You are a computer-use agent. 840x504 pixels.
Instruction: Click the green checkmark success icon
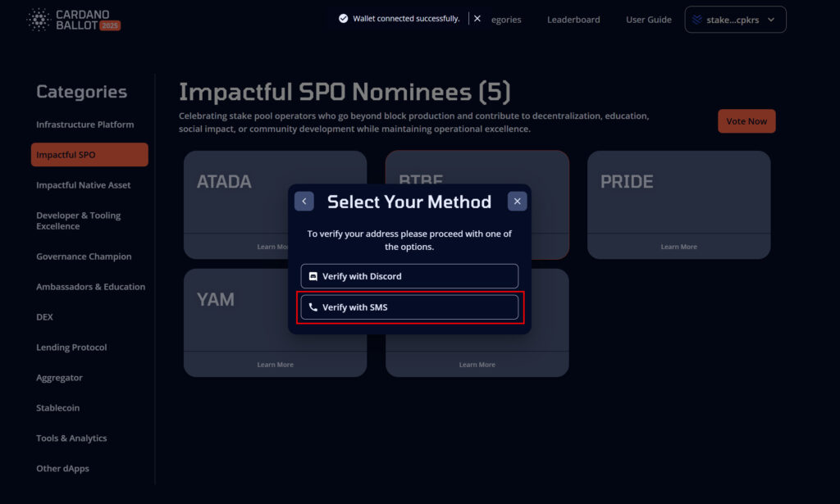344,19
